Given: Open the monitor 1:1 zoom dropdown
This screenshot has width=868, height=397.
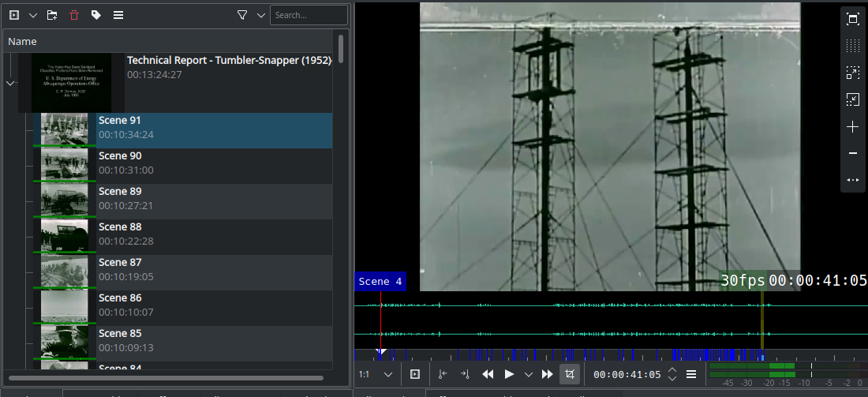Looking at the screenshot, I should pos(387,374).
